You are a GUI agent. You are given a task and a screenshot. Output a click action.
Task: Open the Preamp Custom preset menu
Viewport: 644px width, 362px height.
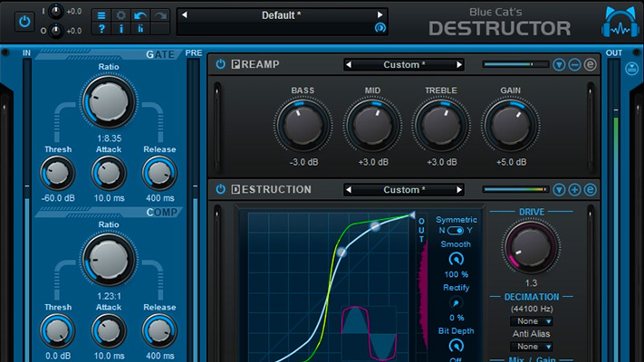click(x=402, y=65)
